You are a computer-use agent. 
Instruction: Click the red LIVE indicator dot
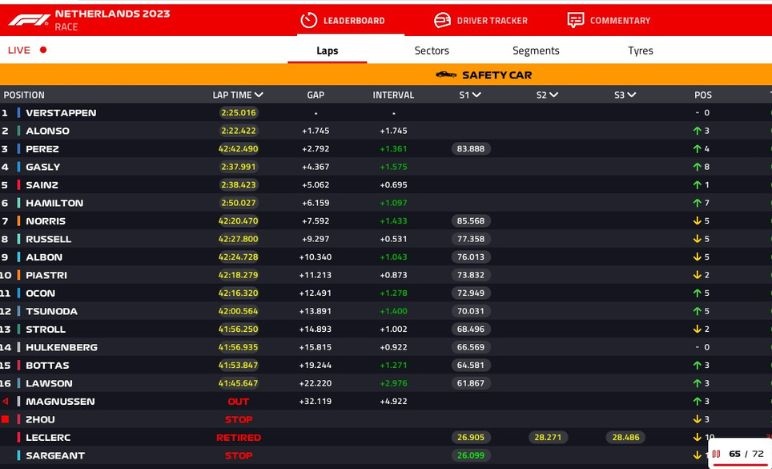tap(43, 50)
